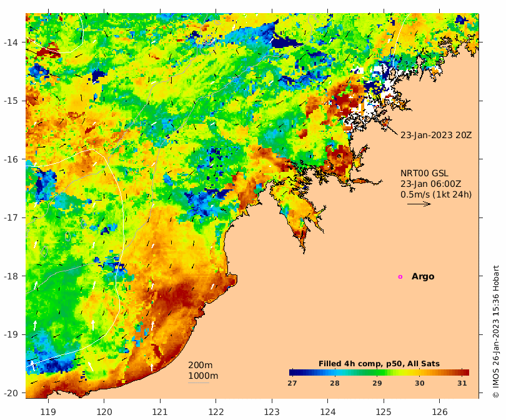Click longitude axis label '120'
506x420 pixels.
click(104, 412)
